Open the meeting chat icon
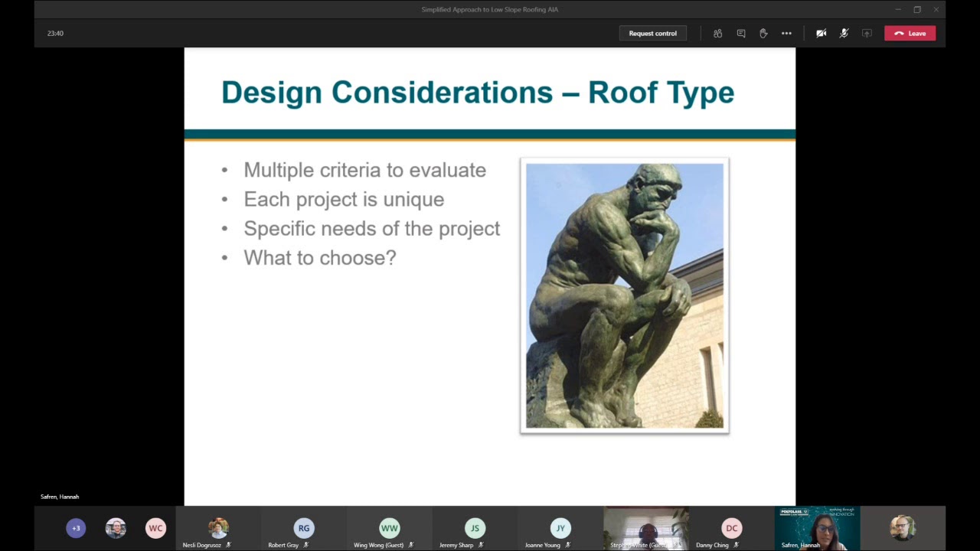This screenshot has width=980, height=551. [740, 34]
